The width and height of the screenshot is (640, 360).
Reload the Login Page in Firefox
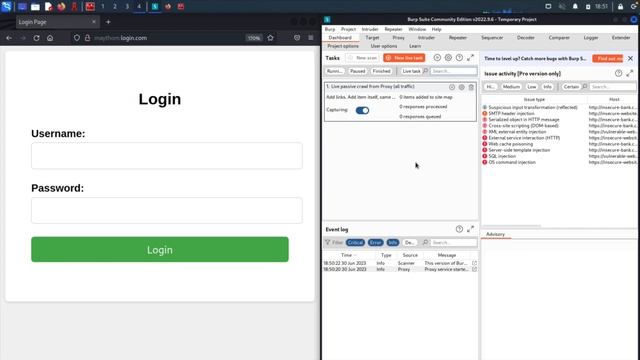pyautogui.click(x=36, y=38)
